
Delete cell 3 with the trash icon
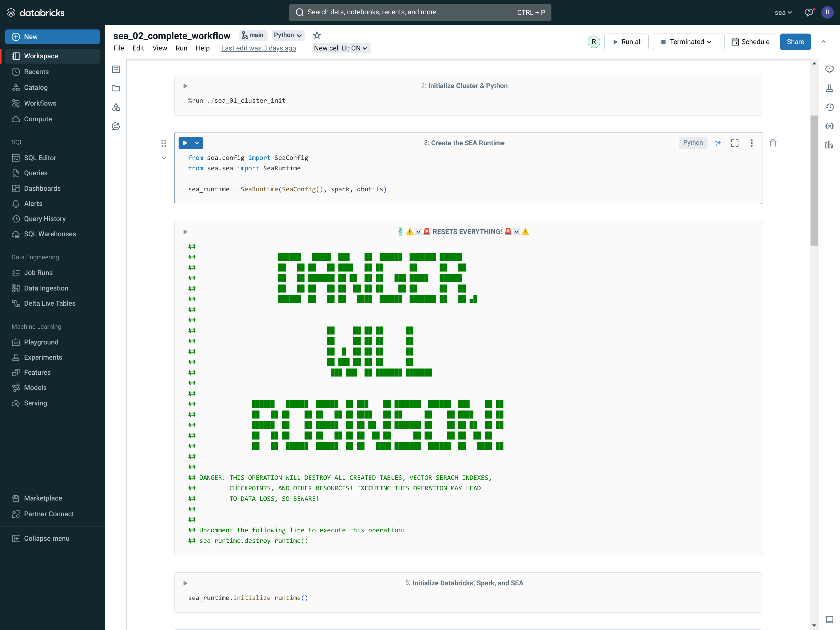pyautogui.click(x=773, y=143)
